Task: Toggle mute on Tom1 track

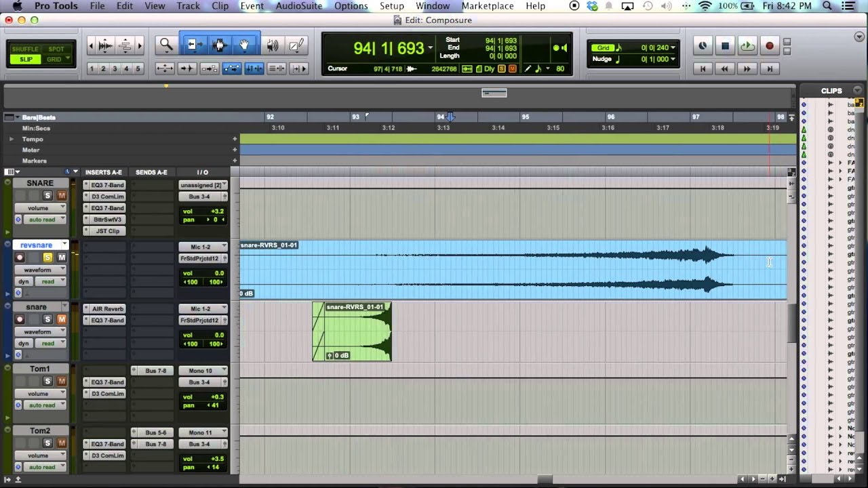Action: [62, 382]
